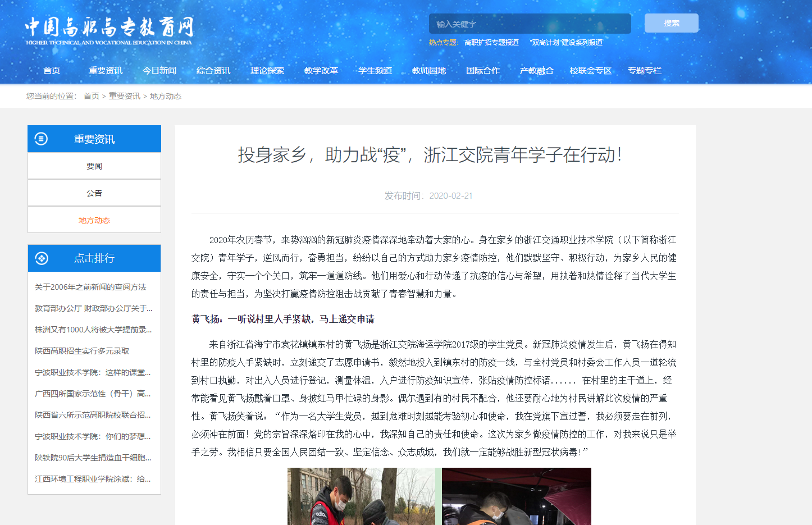Click the right nighttime photo in article
The height and width of the screenshot is (525, 812).
(516, 496)
